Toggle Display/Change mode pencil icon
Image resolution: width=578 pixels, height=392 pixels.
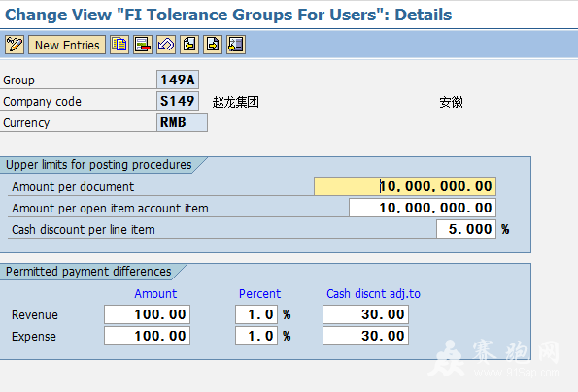[x=15, y=45]
